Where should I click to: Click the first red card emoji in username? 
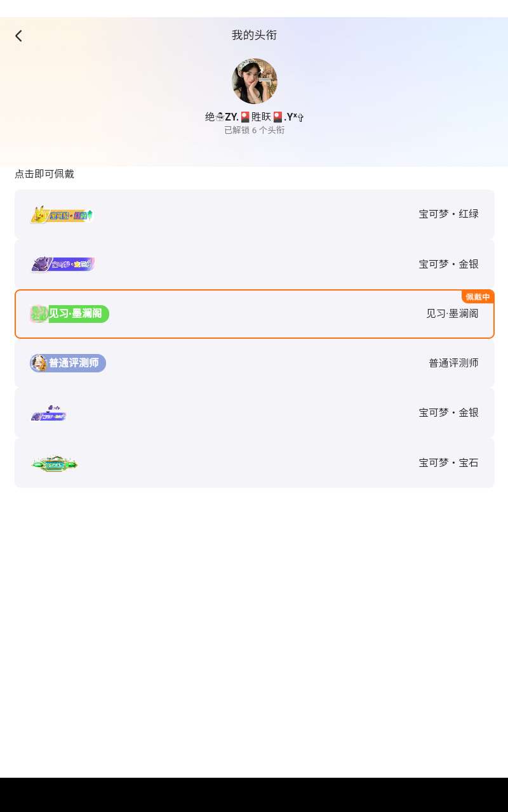pyautogui.click(x=245, y=117)
